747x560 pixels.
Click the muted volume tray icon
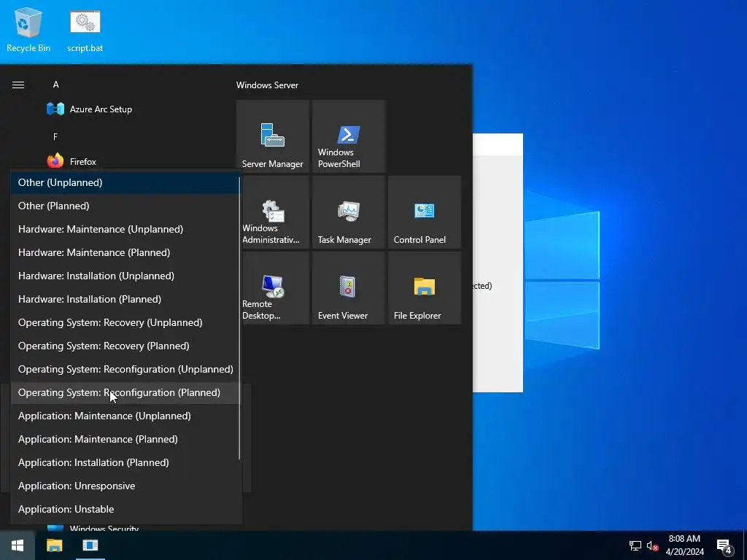[x=652, y=545]
